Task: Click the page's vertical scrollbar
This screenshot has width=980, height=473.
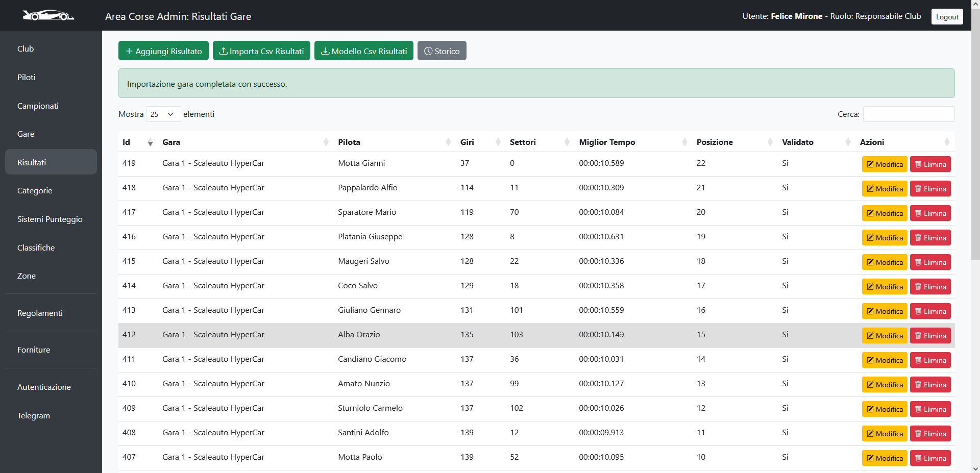Action: pyautogui.click(x=975, y=153)
